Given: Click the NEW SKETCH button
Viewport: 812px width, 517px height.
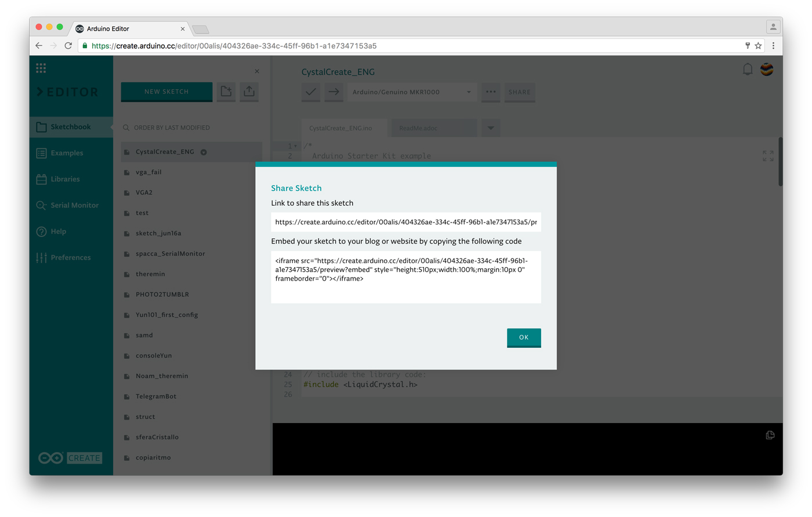Looking at the screenshot, I should pyautogui.click(x=166, y=92).
